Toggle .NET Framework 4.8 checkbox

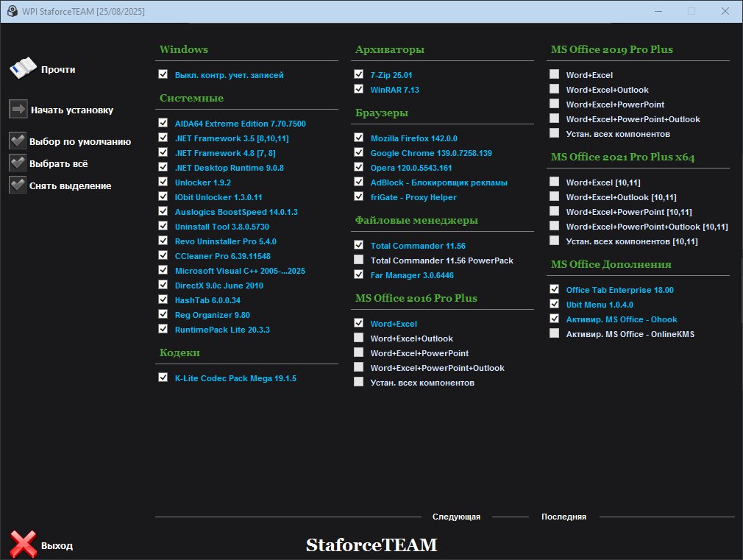[163, 152]
